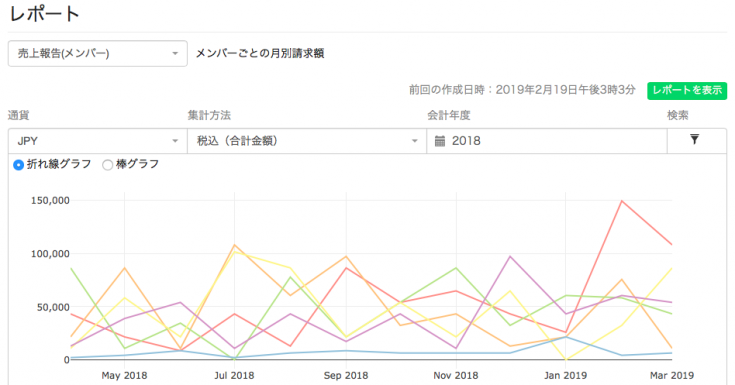Click the Jan 2019 x-axis label
This screenshot has height=385, width=735.
tap(565, 376)
